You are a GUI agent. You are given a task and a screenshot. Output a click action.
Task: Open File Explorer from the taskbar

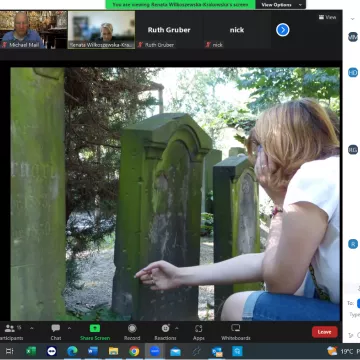[x=114, y=351]
